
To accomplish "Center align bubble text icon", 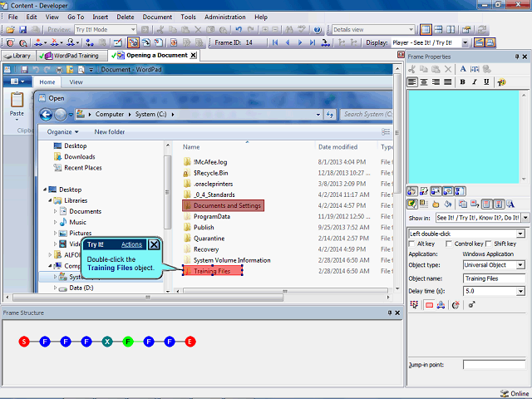I will pyautogui.click(x=424, y=82).
